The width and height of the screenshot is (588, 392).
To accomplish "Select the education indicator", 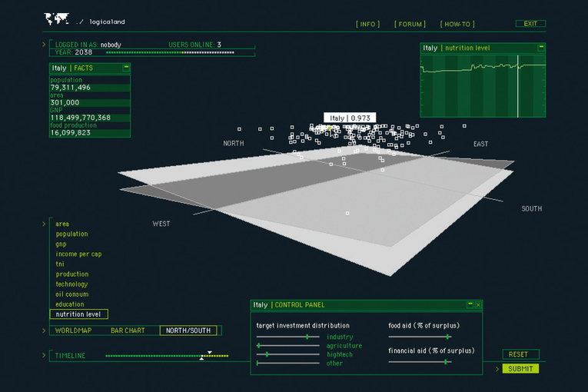I will [x=70, y=304].
